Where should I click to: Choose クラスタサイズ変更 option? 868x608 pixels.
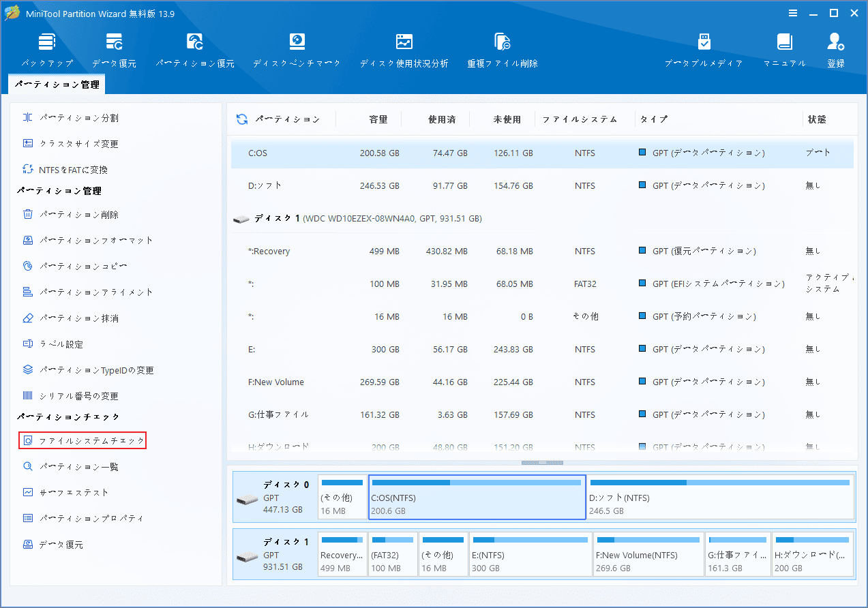click(70, 144)
